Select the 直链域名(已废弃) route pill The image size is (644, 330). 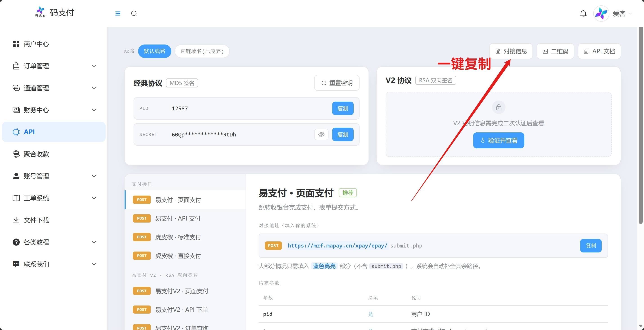tap(202, 51)
